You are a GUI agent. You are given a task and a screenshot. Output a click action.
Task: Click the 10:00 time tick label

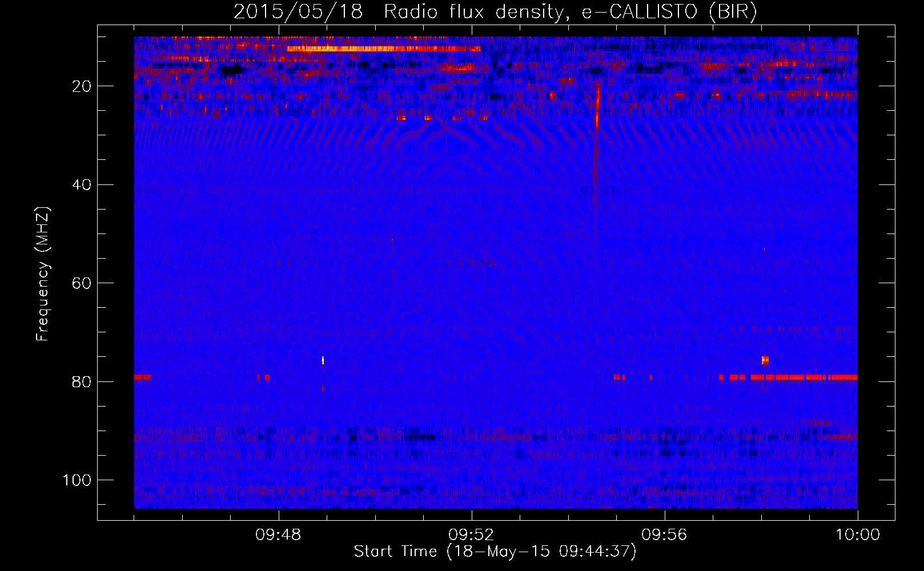tap(858, 535)
